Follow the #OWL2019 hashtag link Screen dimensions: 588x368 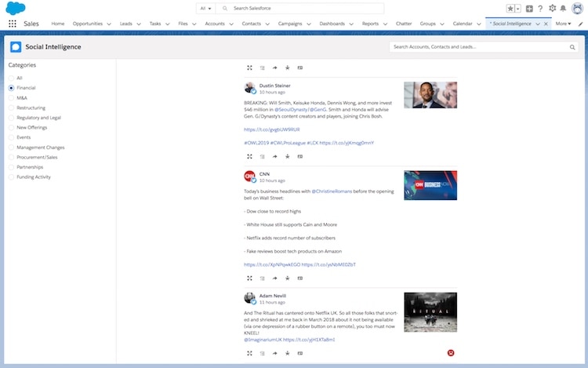256,143
